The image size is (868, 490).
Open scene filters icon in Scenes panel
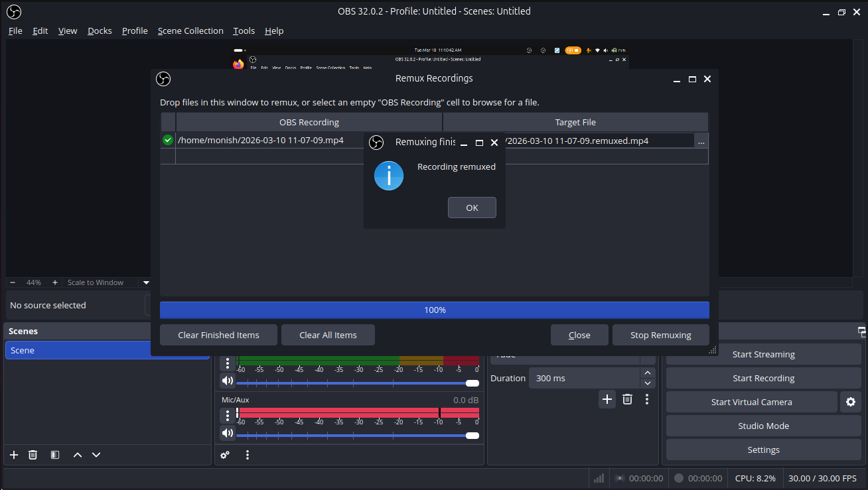55,455
